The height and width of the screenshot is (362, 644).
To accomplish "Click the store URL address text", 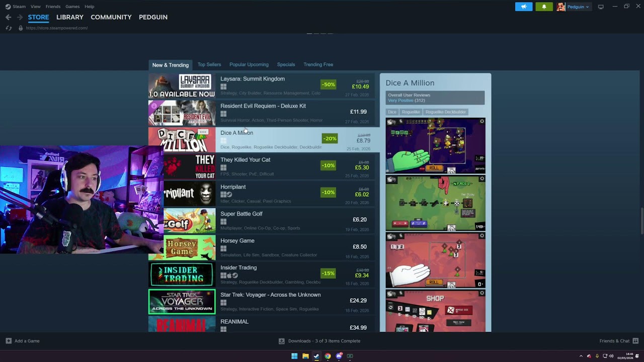I will point(57,28).
